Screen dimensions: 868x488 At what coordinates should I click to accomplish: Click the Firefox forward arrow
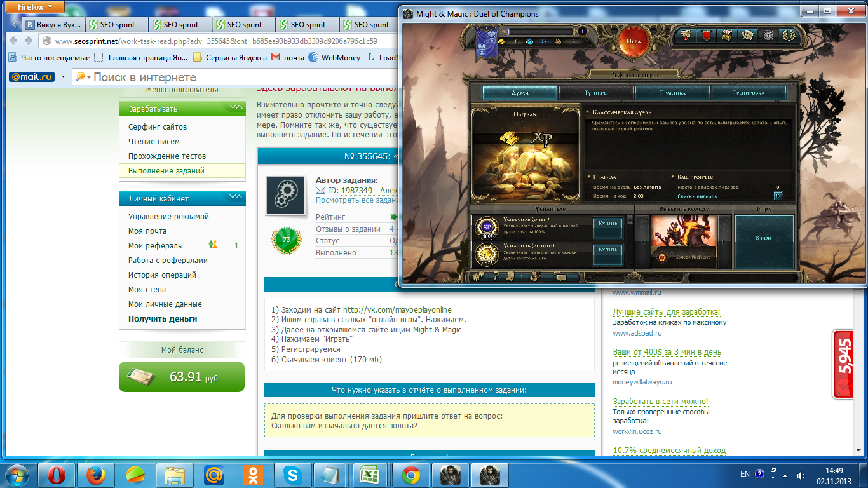(x=28, y=41)
